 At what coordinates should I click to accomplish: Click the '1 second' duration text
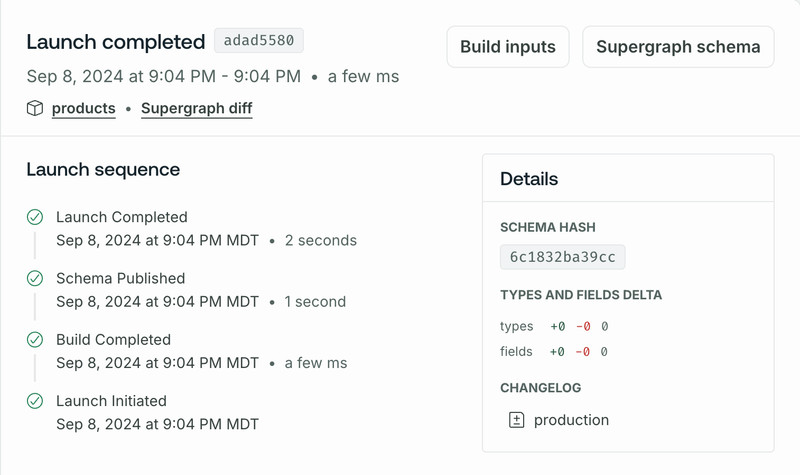pyautogui.click(x=315, y=302)
